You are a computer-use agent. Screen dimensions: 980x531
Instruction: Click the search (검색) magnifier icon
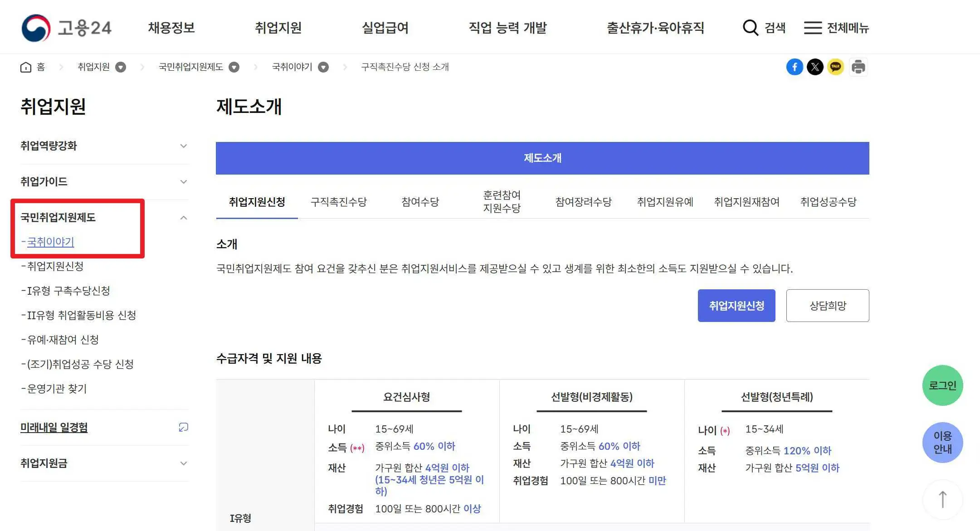pos(751,27)
